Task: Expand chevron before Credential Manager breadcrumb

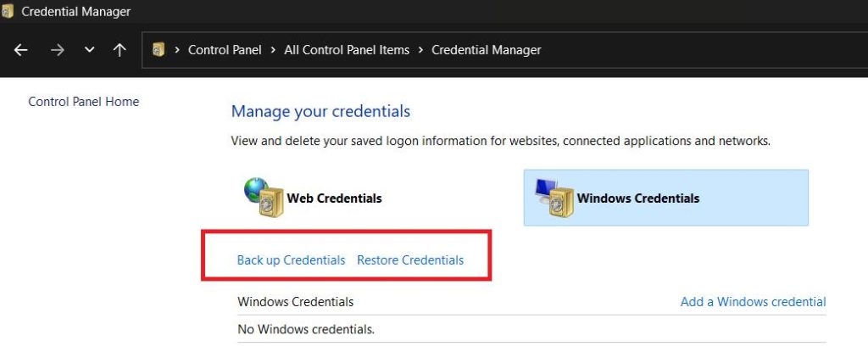Action: pos(420,50)
